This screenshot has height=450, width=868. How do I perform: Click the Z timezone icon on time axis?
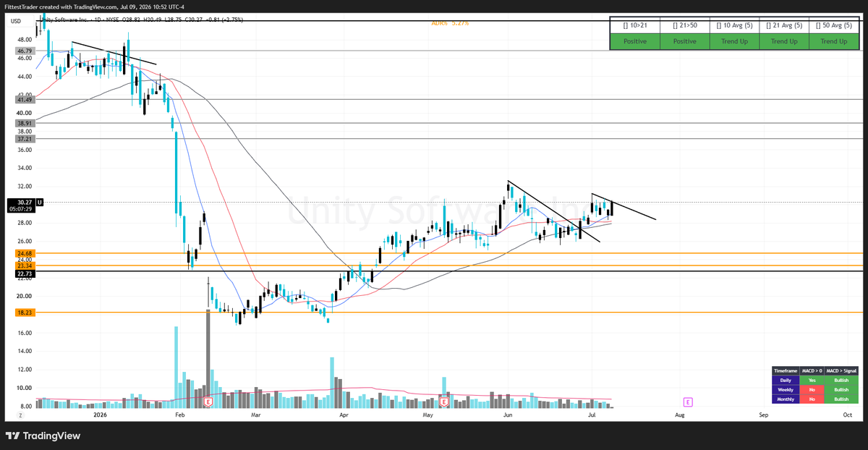click(20, 415)
